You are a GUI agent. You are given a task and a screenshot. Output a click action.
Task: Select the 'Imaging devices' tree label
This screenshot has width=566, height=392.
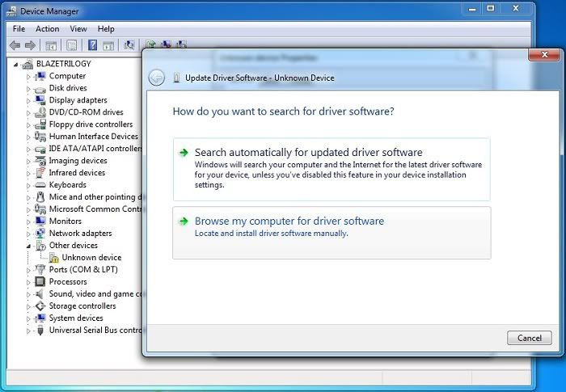78,161
